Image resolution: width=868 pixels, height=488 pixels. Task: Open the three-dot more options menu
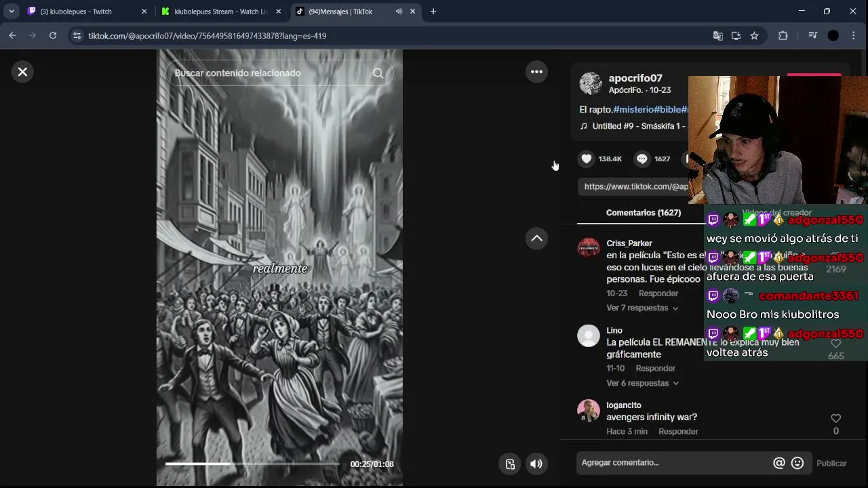point(536,72)
